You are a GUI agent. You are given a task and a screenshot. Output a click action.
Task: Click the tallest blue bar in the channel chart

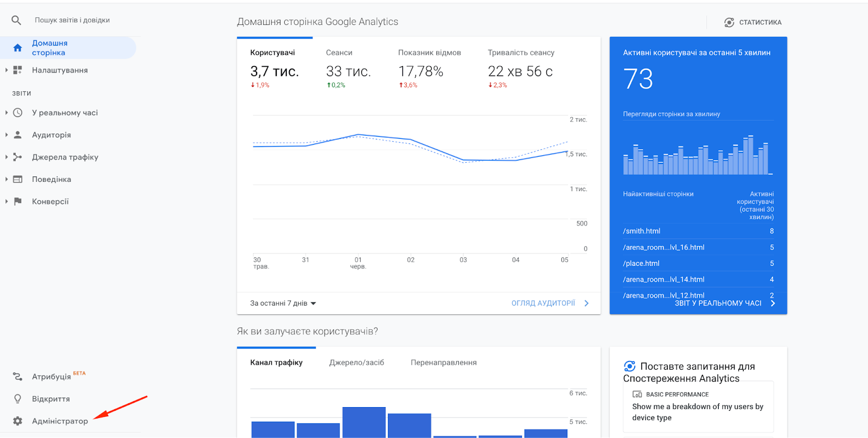(x=364, y=422)
